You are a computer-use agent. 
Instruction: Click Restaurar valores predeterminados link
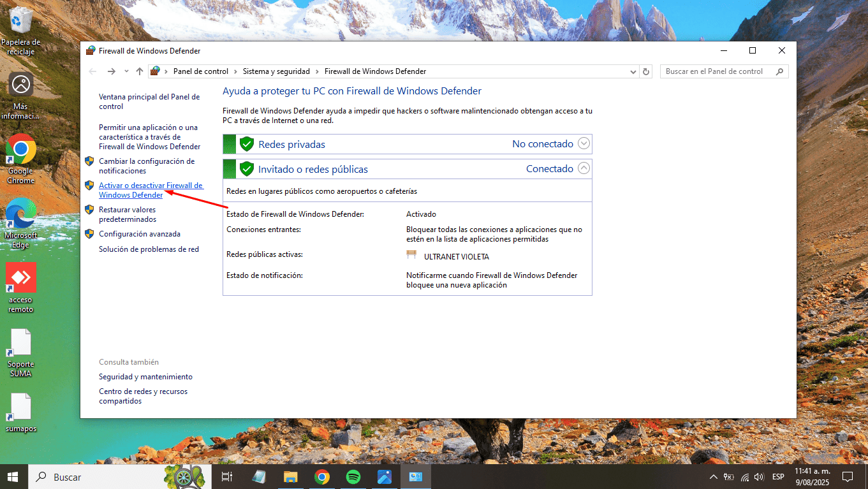[128, 214]
